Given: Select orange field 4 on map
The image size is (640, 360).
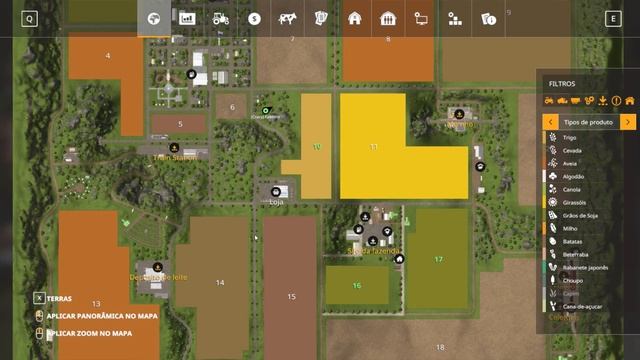Looking at the screenshot, I should 108,56.
